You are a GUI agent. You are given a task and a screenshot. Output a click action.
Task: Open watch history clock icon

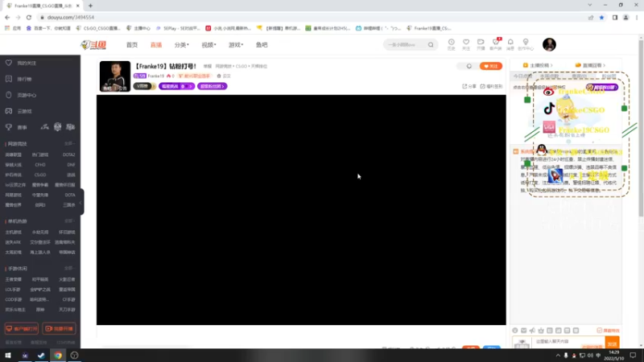click(x=451, y=43)
